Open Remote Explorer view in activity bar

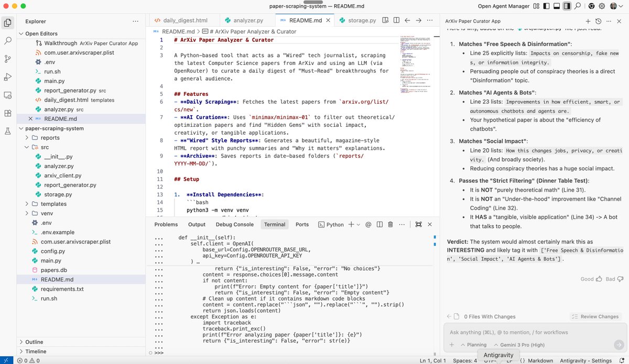point(8,95)
